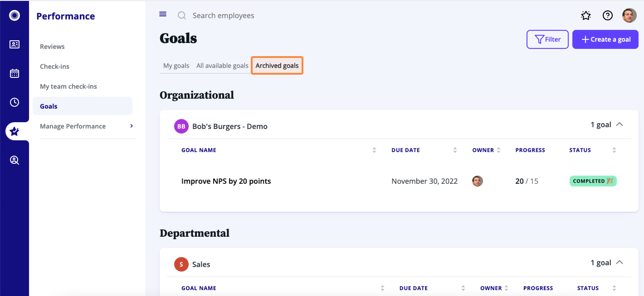Toggle the hamburger menu icon
The image size is (644, 296).
point(163,14)
